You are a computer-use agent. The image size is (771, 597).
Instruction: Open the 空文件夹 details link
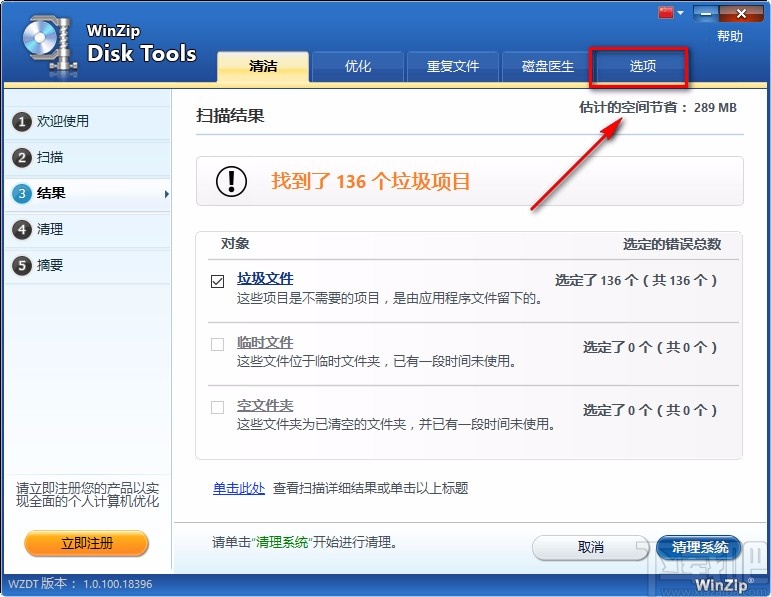[265, 405]
